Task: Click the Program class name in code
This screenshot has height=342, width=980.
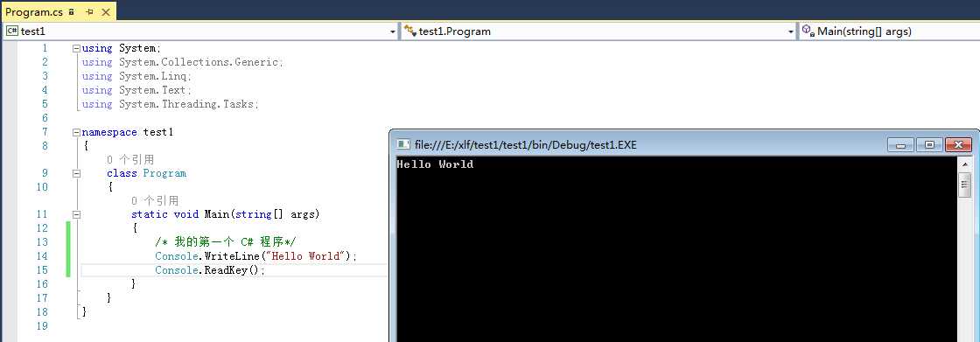Action: (x=164, y=173)
